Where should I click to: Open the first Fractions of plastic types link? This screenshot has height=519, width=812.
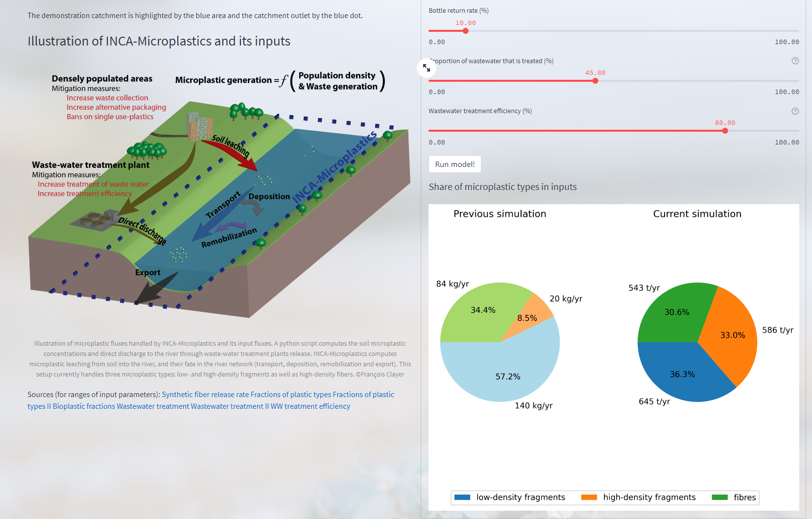pyautogui.click(x=290, y=395)
